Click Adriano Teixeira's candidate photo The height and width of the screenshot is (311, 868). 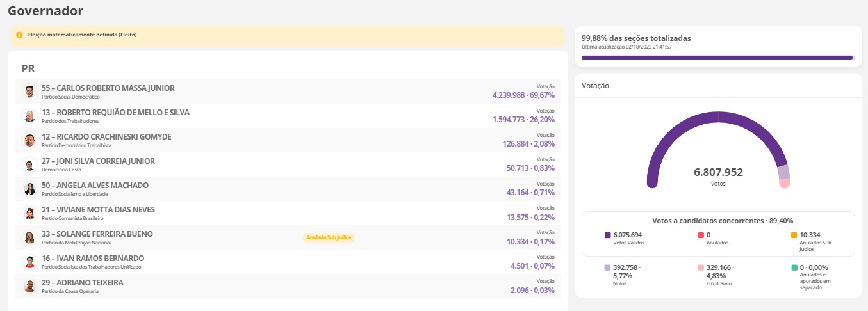click(29, 286)
